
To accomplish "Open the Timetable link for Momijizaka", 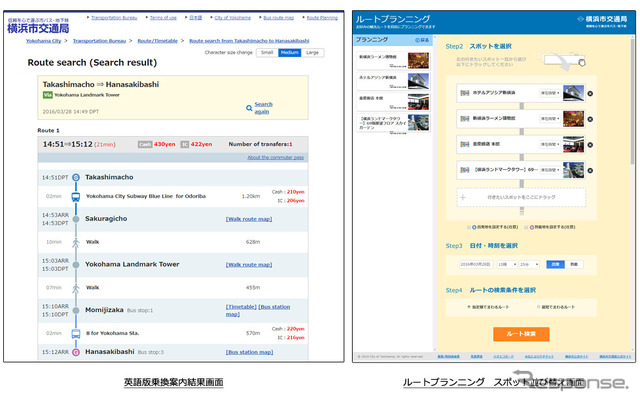I will (x=241, y=307).
